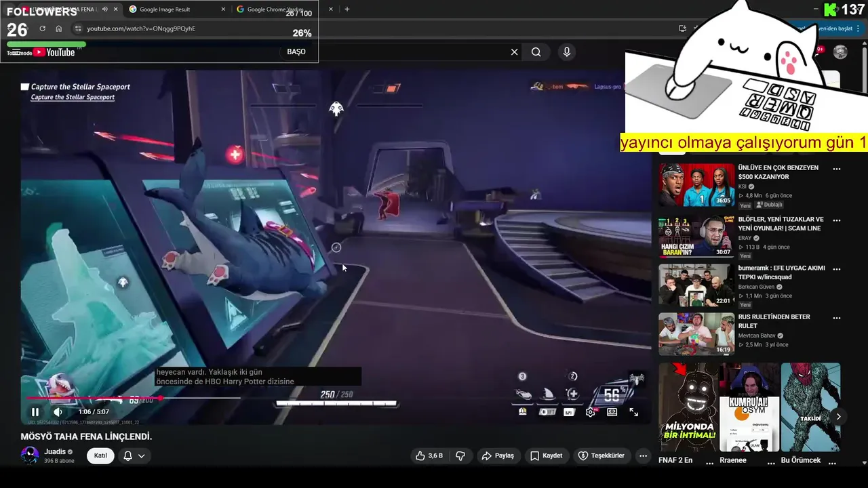Screen dimensions: 868x488
Task: Open a new Chrome tab
Action: point(347,9)
